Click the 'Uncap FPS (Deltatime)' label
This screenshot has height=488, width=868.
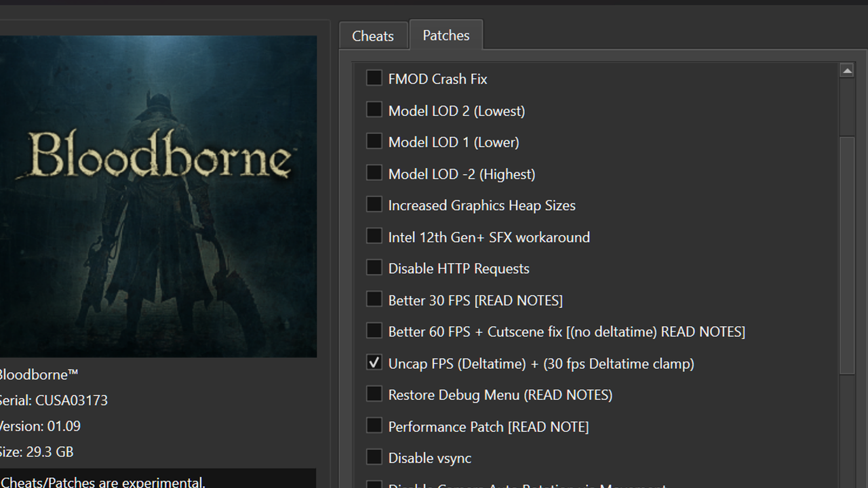click(541, 364)
